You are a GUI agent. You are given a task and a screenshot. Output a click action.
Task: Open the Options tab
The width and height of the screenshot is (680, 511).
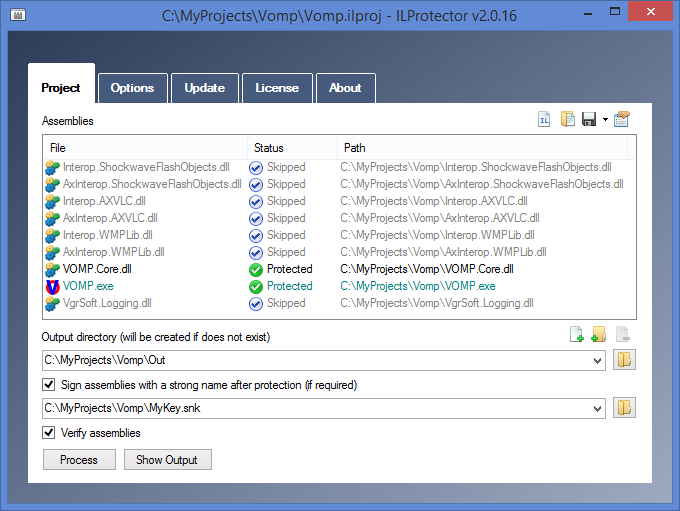[x=132, y=88]
